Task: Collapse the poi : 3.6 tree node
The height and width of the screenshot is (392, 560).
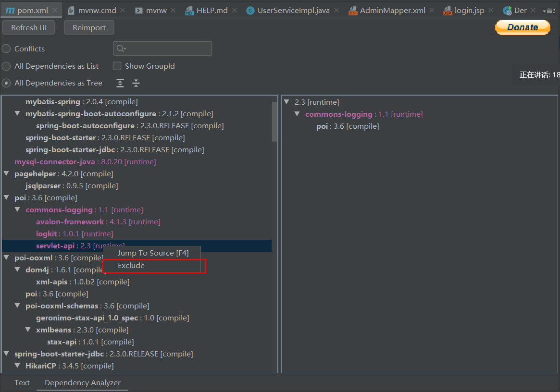Action: [x=6, y=197]
